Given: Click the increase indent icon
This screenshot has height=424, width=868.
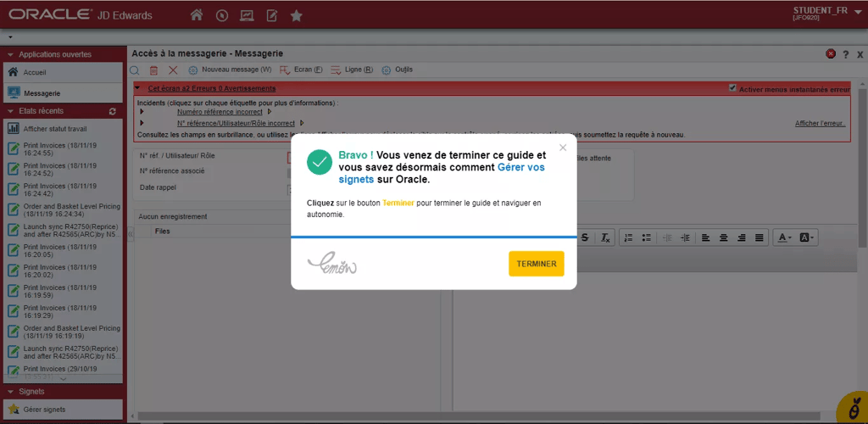Looking at the screenshot, I should 685,237.
